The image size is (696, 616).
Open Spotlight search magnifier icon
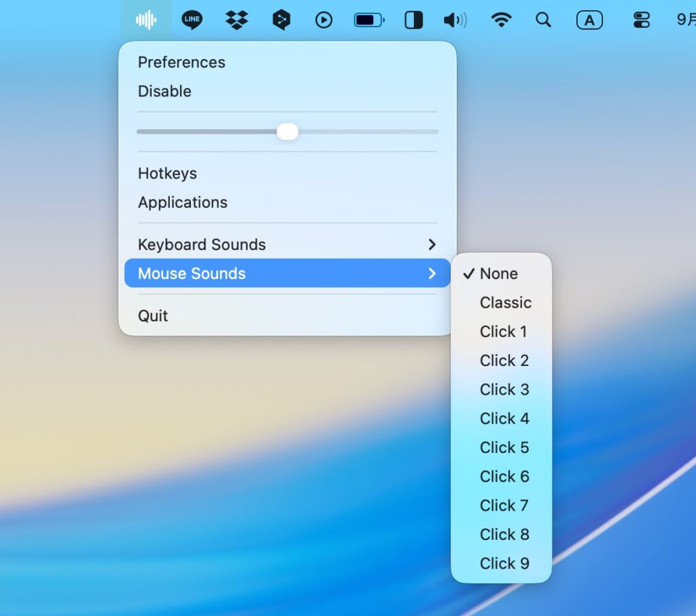543,20
